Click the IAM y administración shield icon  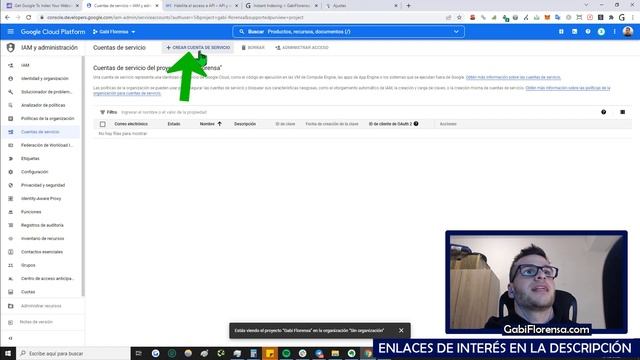pos(11,48)
